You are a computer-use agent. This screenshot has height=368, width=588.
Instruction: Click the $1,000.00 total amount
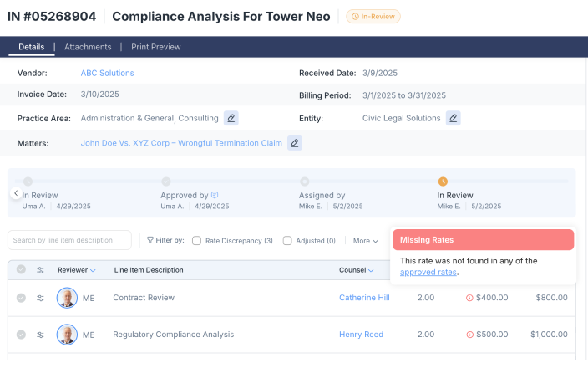tap(549, 335)
